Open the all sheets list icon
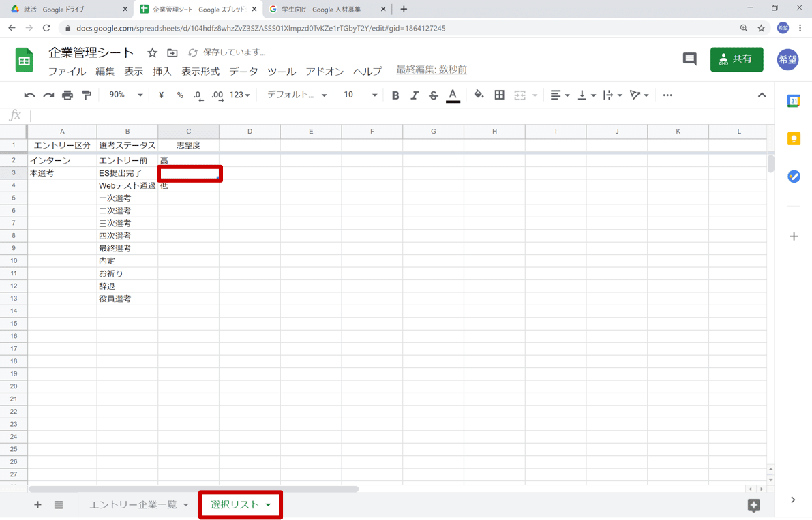 click(59, 504)
